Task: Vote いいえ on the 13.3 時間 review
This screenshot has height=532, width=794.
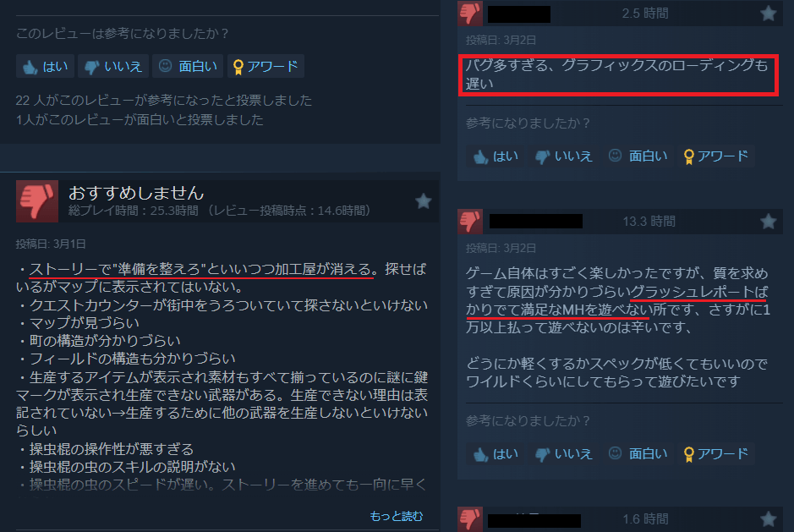Action: (564, 453)
